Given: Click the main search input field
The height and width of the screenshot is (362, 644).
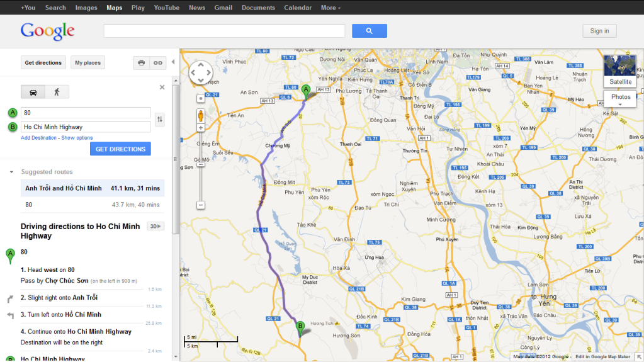Looking at the screenshot, I should click(x=224, y=31).
